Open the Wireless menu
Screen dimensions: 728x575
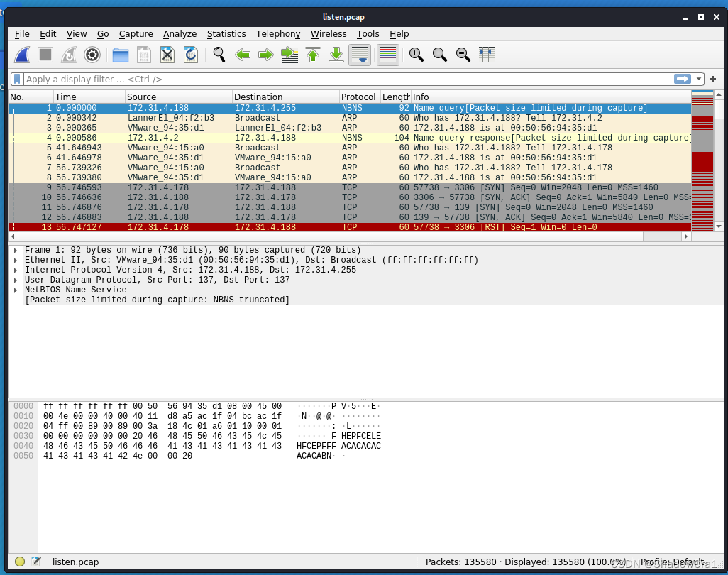pos(329,34)
